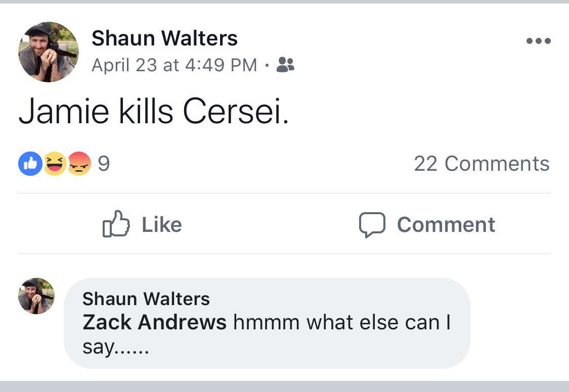This screenshot has width=569, height=392.
Task: Open the three-dot post options menu
Action: (x=538, y=41)
